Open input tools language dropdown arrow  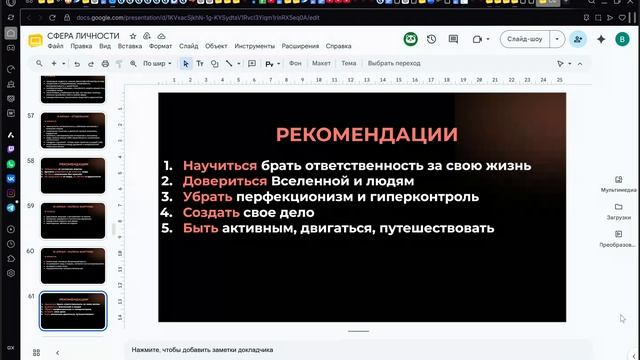point(279,64)
